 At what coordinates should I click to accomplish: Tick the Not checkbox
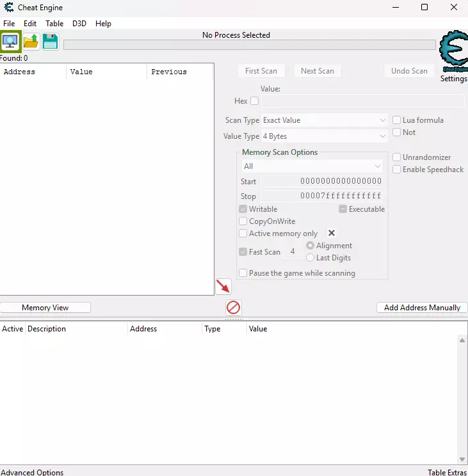[x=397, y=132]
